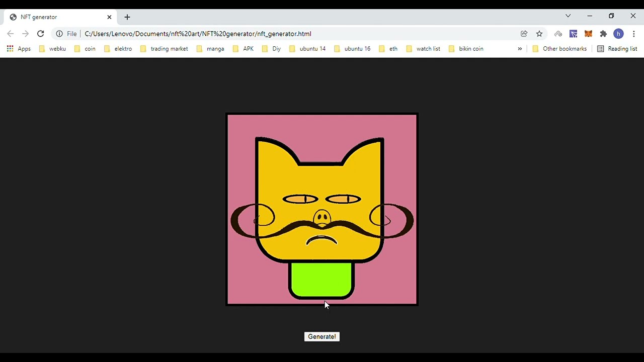Open tab search dropdown arrow
Image resolution: width=644 pixels, height=362 pixels.
568,16
